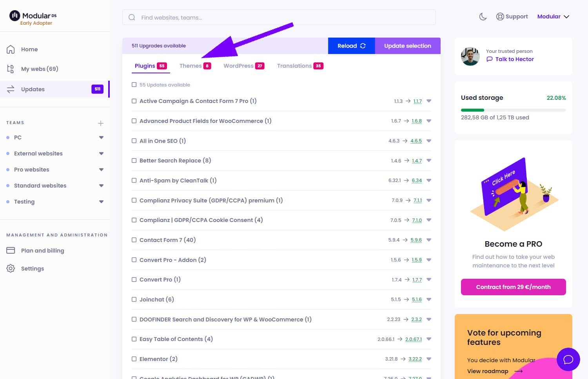Expand External websites team

tap(101, 153)
